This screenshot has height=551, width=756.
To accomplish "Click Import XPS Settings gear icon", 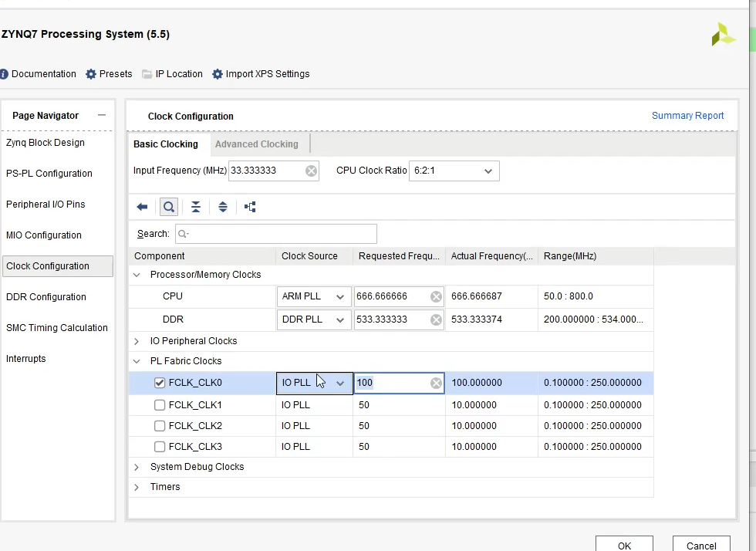I will [218, 74].
